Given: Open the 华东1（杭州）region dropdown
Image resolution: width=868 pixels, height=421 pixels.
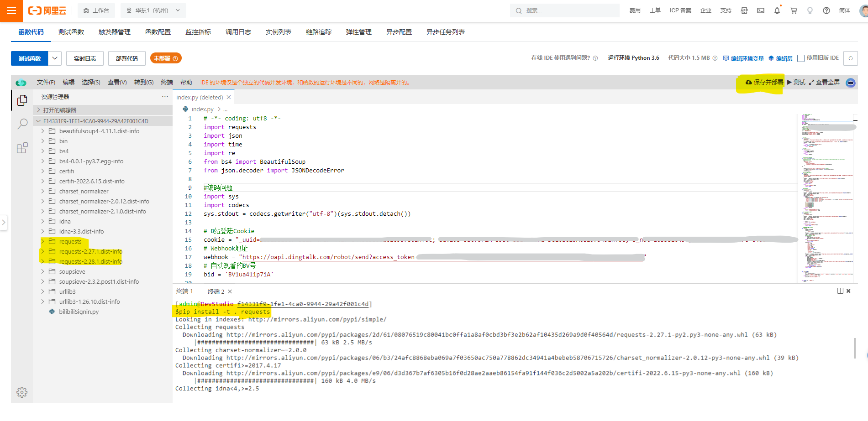Looking at the screenshot, I should click(153, 10).
